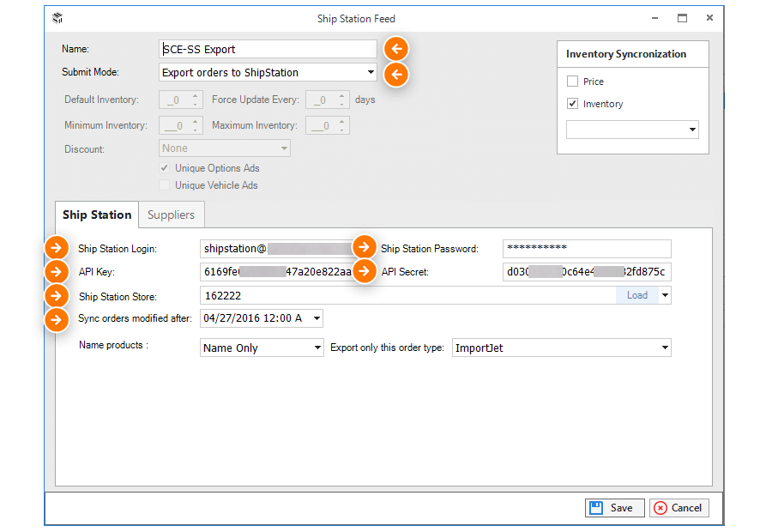Click the Ship Station Login field
This screenshot has width=772, height=532.
(x=278, y=249)
